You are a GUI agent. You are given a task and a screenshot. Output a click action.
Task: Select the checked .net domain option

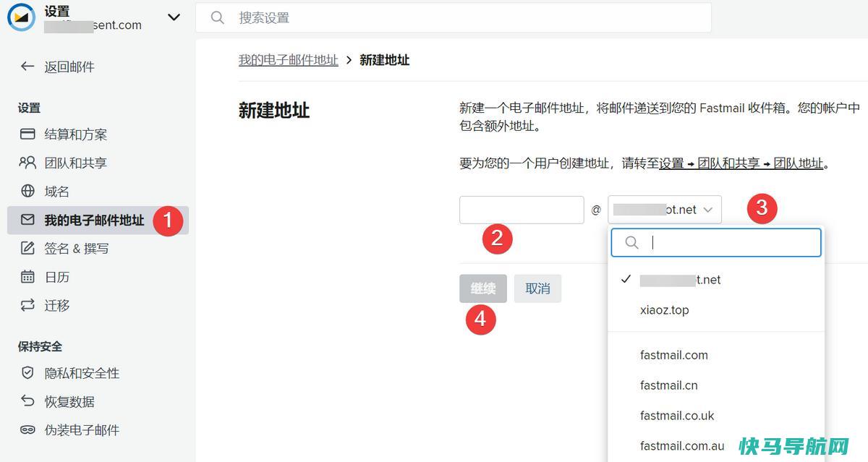point(716,280)
